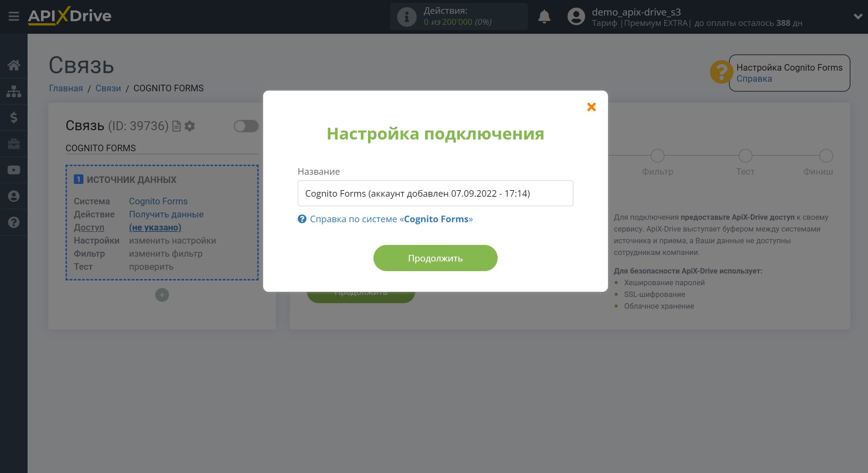Go to Home sidebar icon
868x473 pixels.
pyautogui.click(x=14, y=65)
